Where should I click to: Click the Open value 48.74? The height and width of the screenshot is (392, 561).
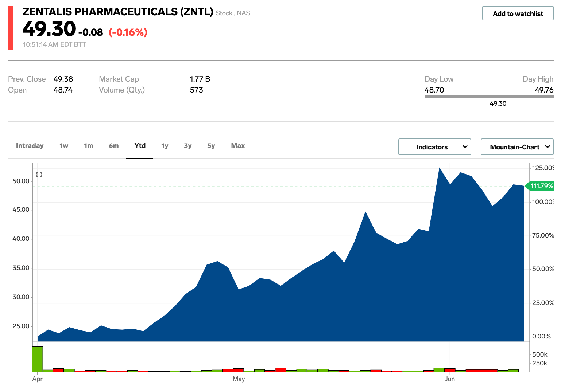click(x=63, y=90)
